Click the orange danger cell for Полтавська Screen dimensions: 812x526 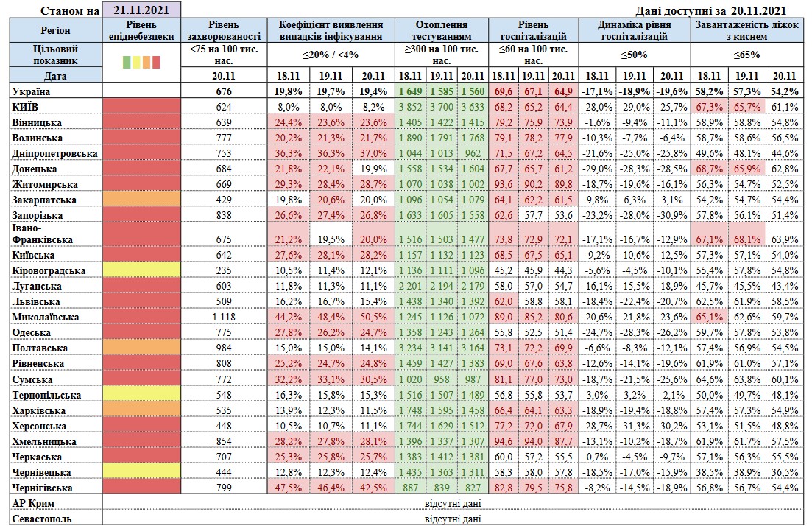point(141,348)
